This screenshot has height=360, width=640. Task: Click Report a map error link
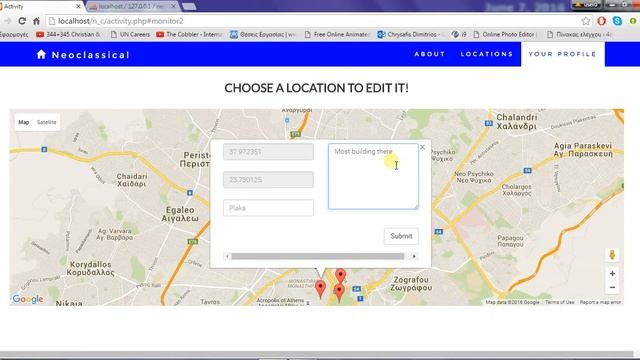point(600,302)
